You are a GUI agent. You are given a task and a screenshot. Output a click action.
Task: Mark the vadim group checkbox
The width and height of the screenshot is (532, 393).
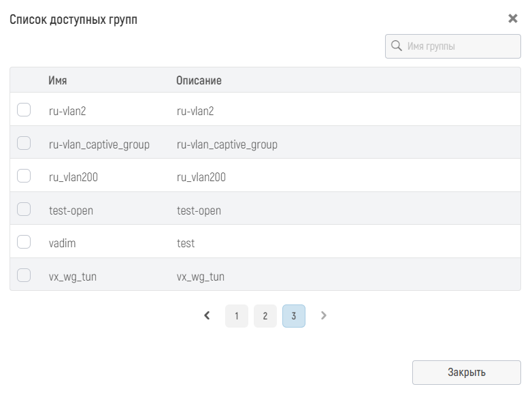24,242
